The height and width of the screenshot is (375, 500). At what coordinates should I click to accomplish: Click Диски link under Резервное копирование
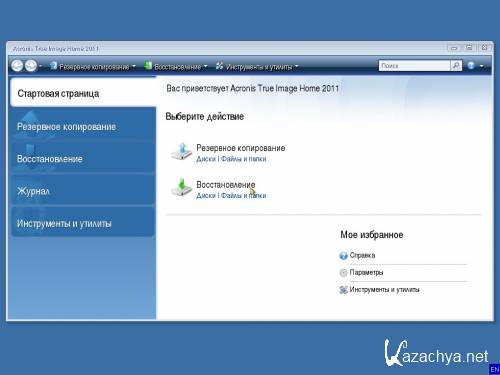[206, 159]
